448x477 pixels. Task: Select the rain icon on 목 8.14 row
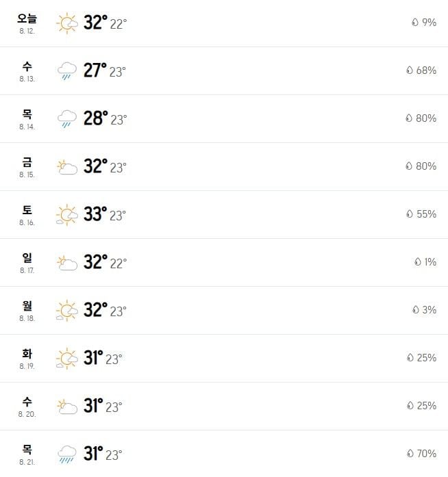[67, 118]
